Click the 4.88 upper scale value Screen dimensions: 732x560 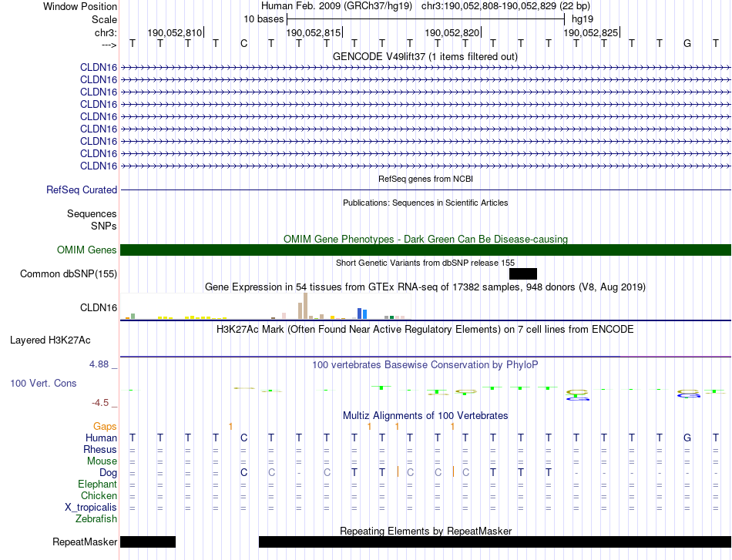99,364
